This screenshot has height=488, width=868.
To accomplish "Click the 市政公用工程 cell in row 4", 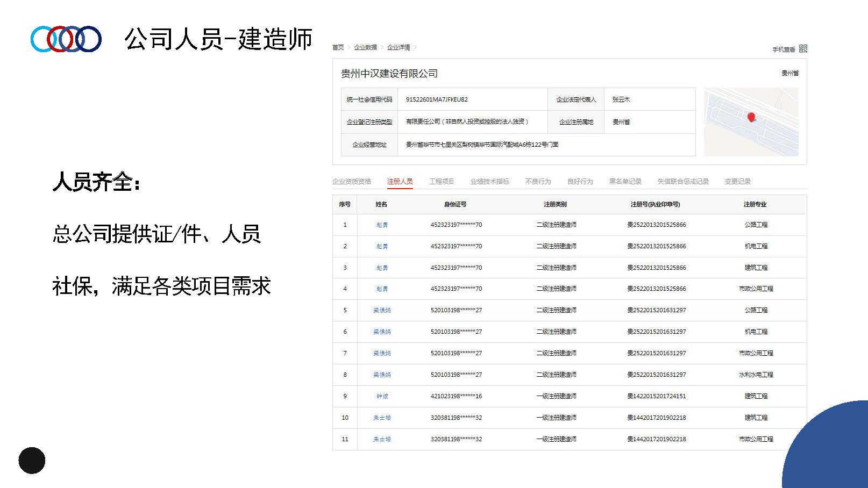I will pyautogui.click(x=756, y=289).
